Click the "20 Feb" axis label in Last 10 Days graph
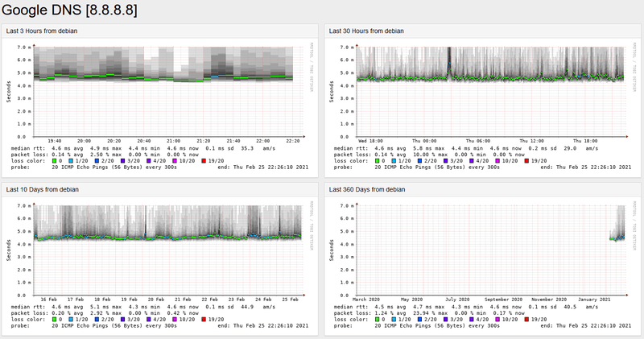Image resolution: width=644 pixels, height=339 pixels. [156, 300]
